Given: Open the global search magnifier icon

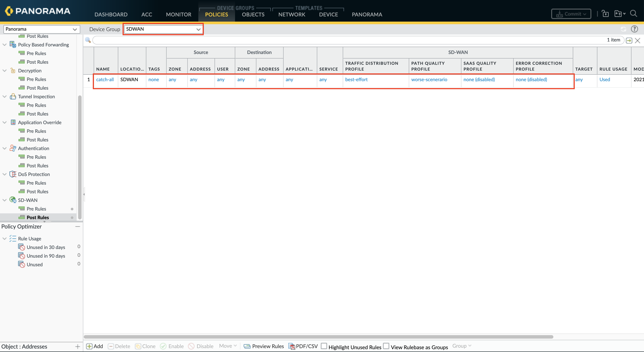Looking at the screenshot, I should [x=633, y=14].
